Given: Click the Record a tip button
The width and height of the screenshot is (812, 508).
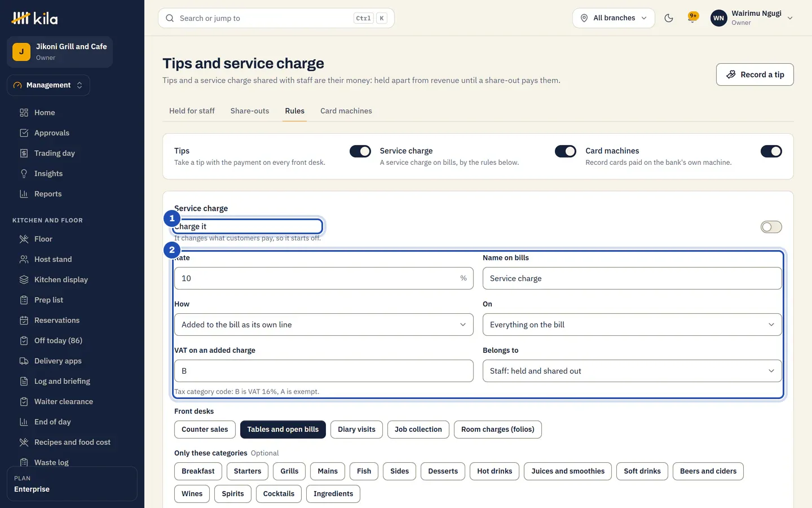Looking at the screenshot, I should [754, 75].
